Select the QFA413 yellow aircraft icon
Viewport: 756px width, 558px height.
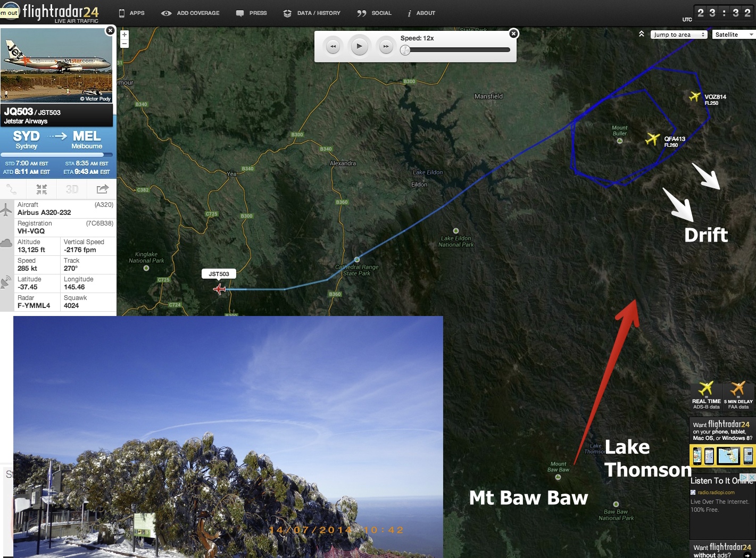point(652,139)
